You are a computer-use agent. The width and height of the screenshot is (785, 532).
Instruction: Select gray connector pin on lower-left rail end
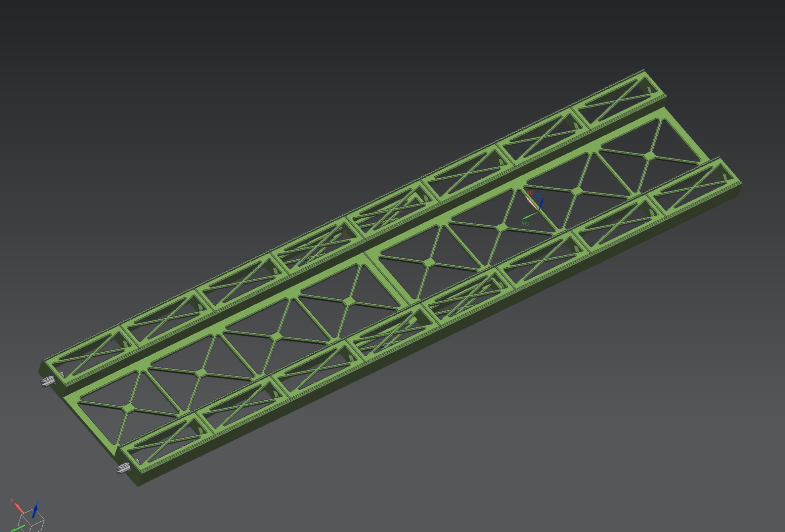pyautogui.click(x=123, y=468)
